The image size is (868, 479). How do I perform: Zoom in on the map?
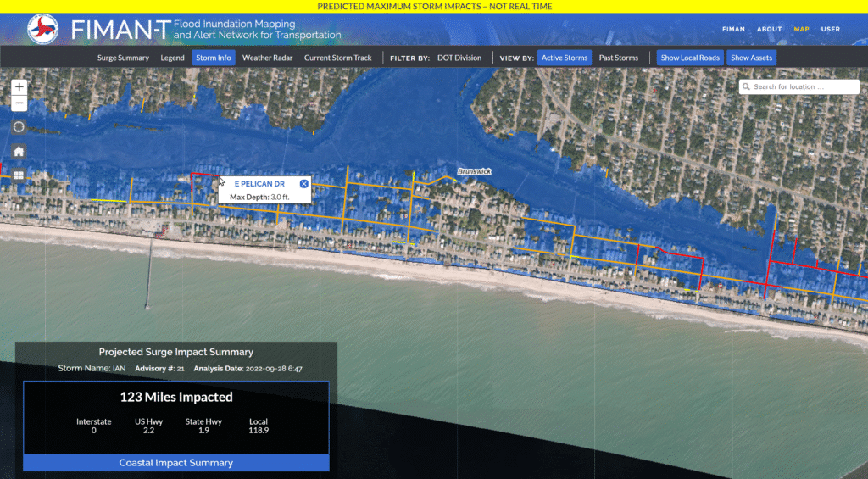click(19, 87)
